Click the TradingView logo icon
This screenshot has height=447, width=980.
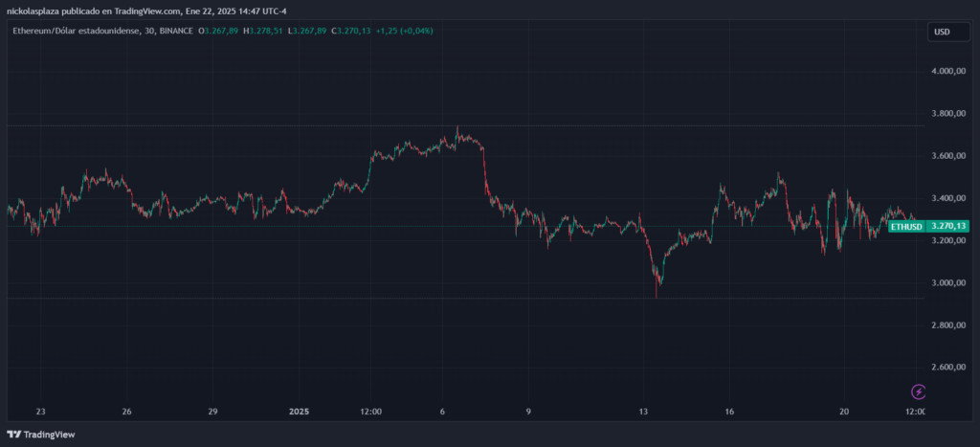point(13,434)
